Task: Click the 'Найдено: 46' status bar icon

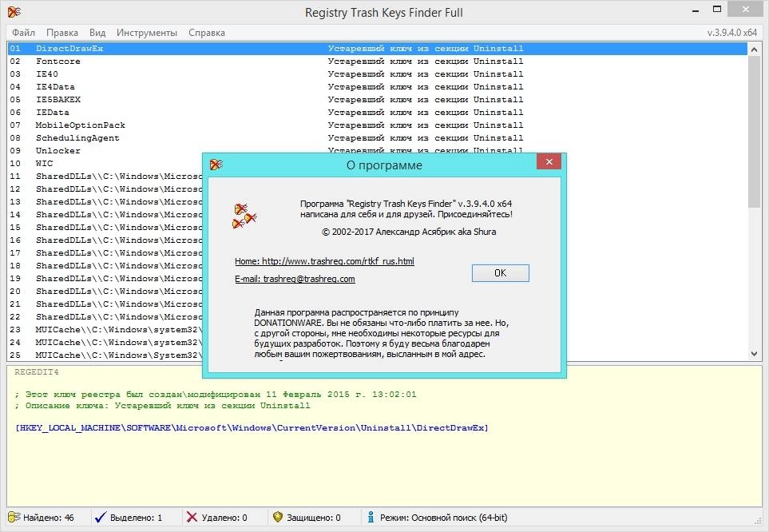Action: point(14,518)
